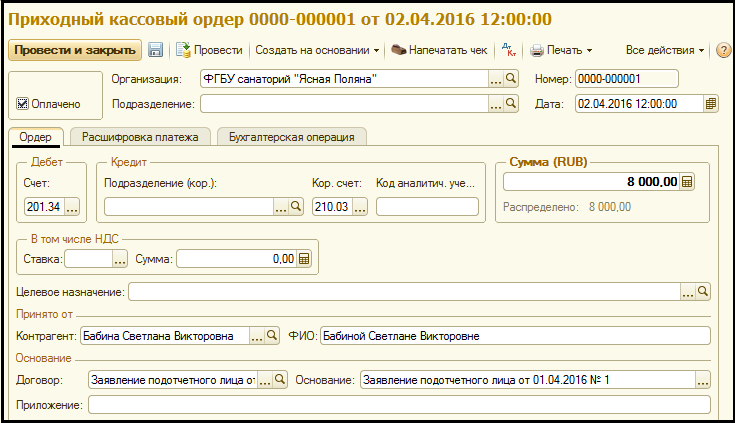Click the Провести toolbar button
The width and height of the screenshot is (735, 423).
(209, 50)
